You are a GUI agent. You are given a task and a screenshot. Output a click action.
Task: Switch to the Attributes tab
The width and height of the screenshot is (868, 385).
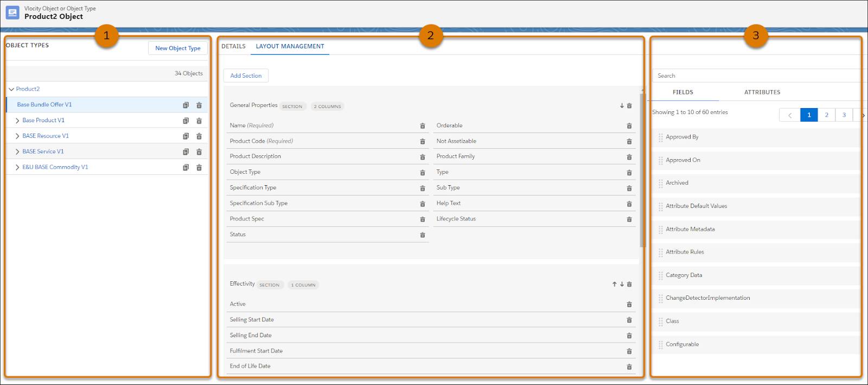tap(762, 92)
